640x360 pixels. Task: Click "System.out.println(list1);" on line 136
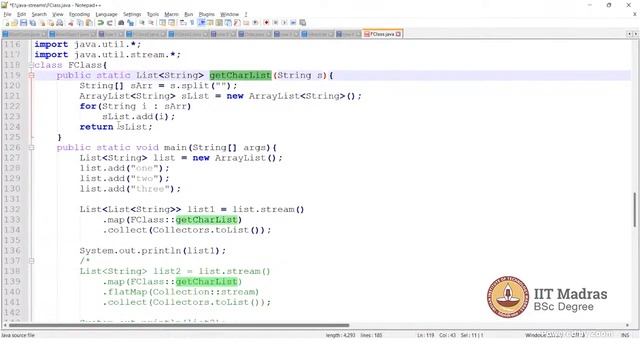point(152,251)
